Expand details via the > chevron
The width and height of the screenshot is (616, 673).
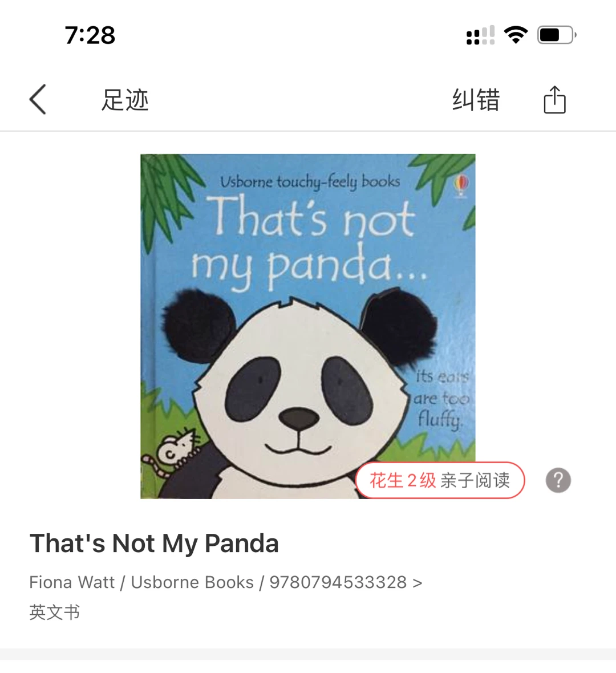418,583
